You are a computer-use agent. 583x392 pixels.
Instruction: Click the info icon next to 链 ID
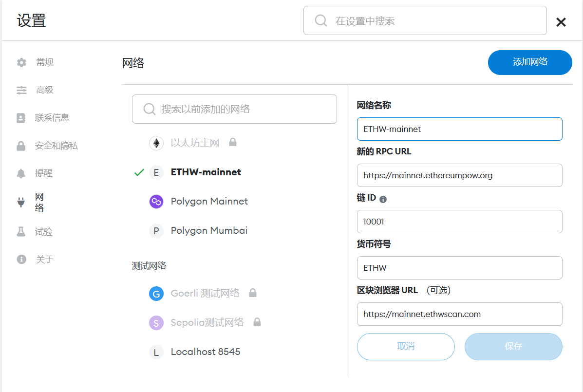(x=383, y=199)
